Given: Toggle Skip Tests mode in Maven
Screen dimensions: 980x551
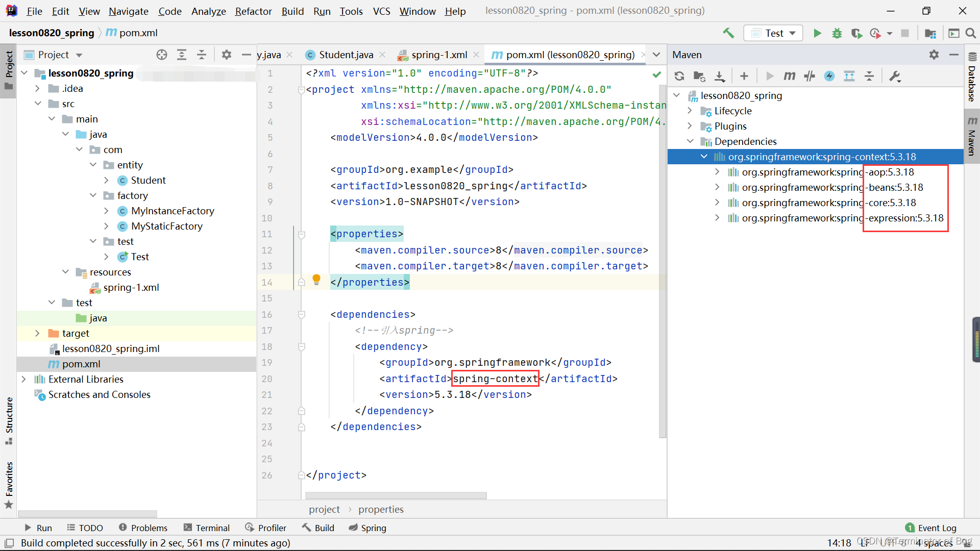Looking at the screenshot, I should point(829,76).
